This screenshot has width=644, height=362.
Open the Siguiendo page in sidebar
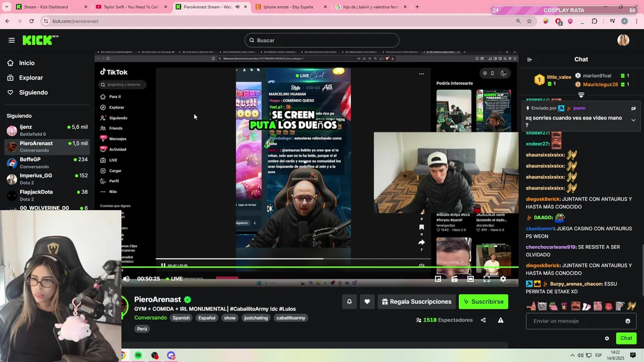point(33,93)
